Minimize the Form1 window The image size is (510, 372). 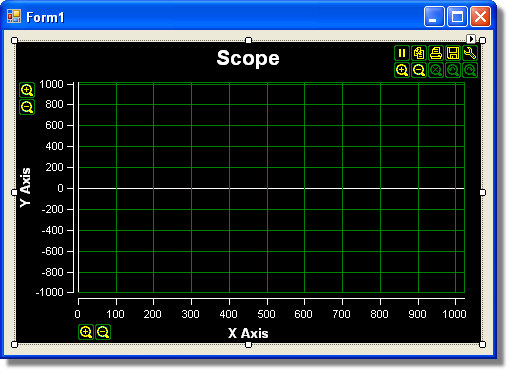[434, 16]
